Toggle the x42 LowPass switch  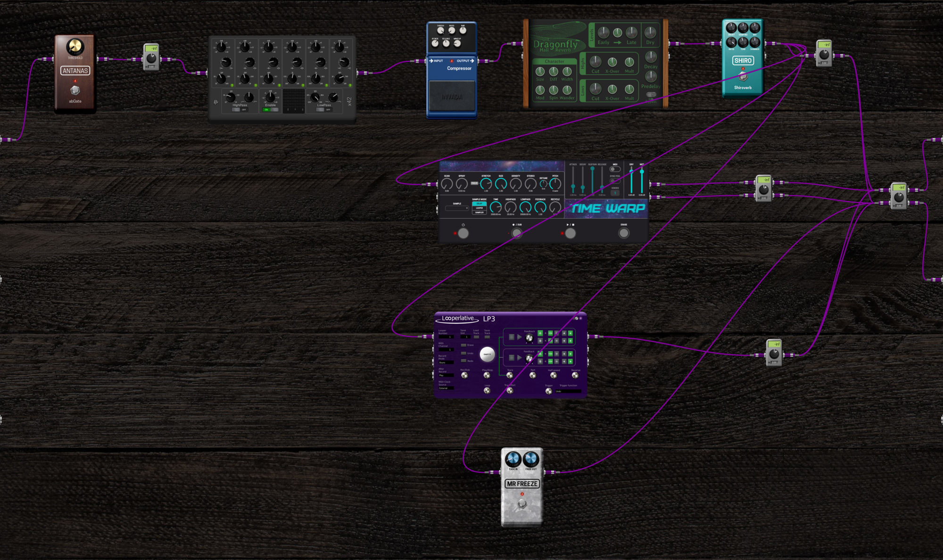(324, 109)
